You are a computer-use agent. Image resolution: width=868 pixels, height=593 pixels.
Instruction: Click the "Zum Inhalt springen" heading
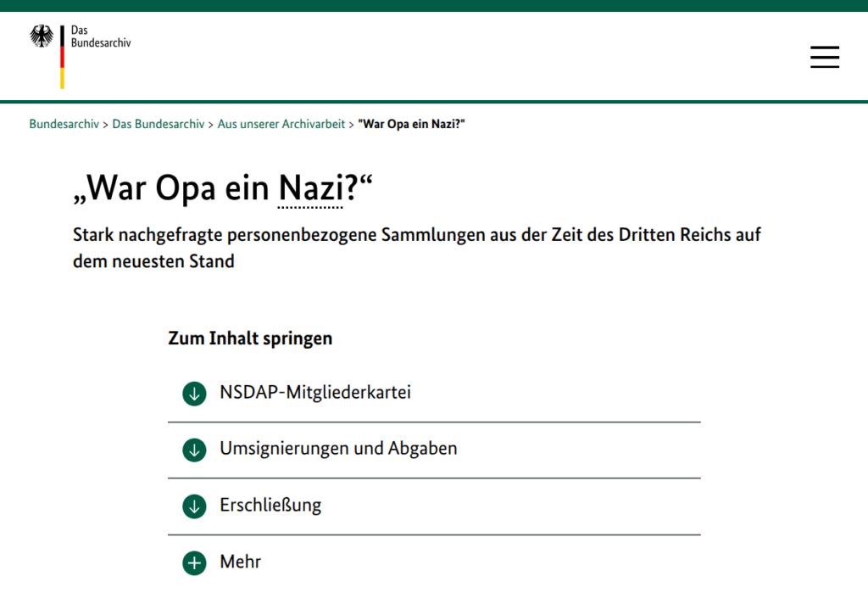(x=250, y=338)
